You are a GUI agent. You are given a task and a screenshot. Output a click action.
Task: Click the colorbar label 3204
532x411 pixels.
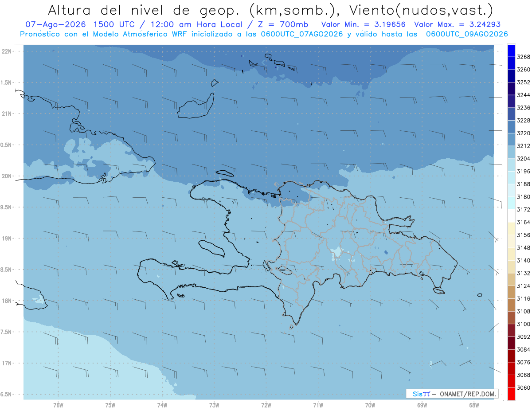point(523,159)
